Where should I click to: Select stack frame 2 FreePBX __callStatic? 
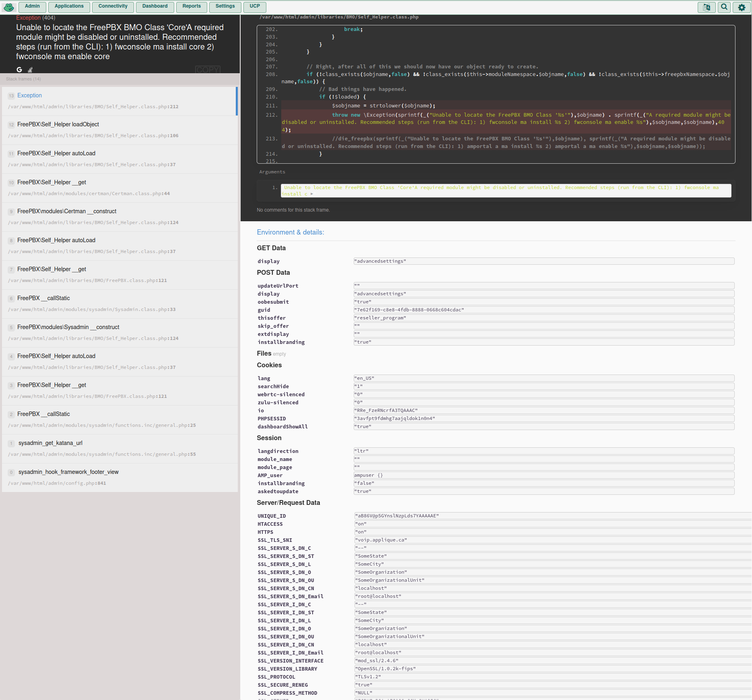[x=120, y=420]
